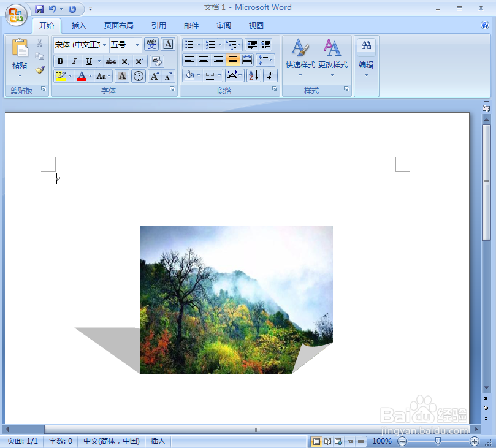Customize Quick Access Toolbar dropdown
The image size is (496, 448).
coord(91,9)
